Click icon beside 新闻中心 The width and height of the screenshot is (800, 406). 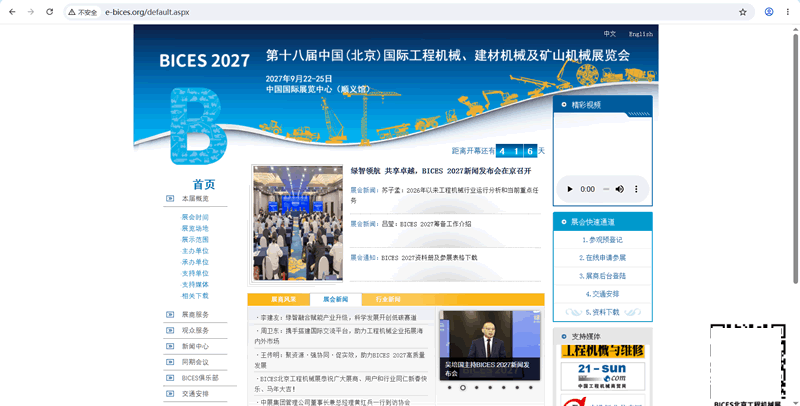point(170,346)
